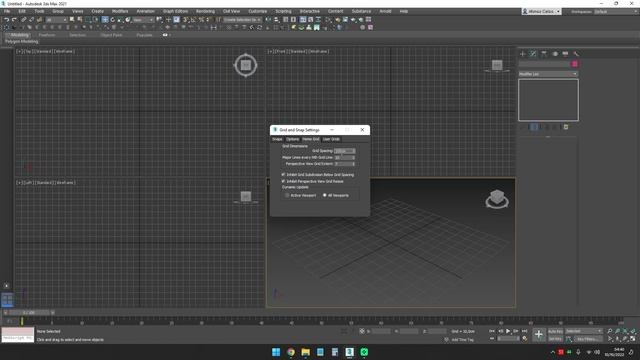Select the Modeling ribbon tab

click(x=20, y=35)
